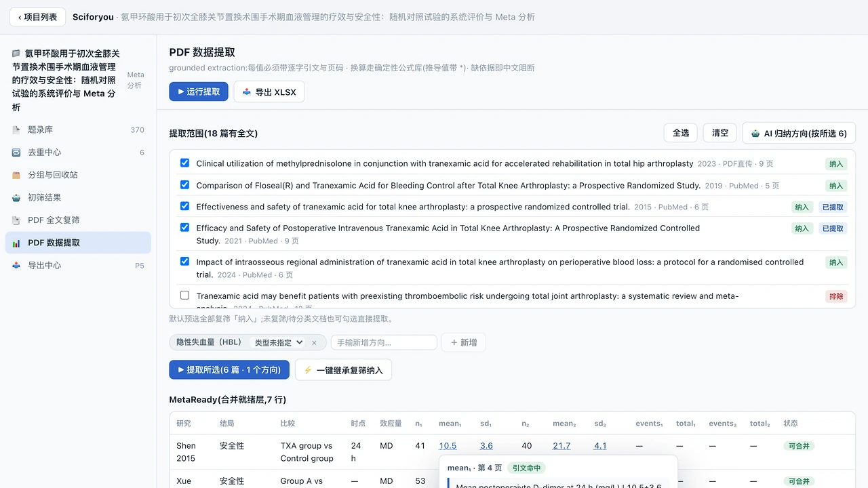Go back to 项目列表
Image resolution: width=868 pixels, height=488 pixels.
pyautogui.click(x=37, y=17)
